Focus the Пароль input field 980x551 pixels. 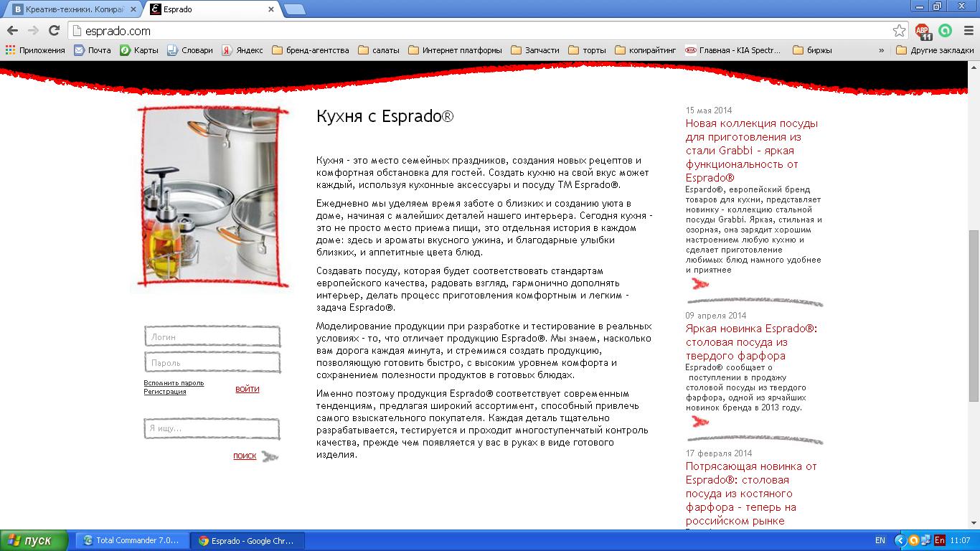pos(212,363)
